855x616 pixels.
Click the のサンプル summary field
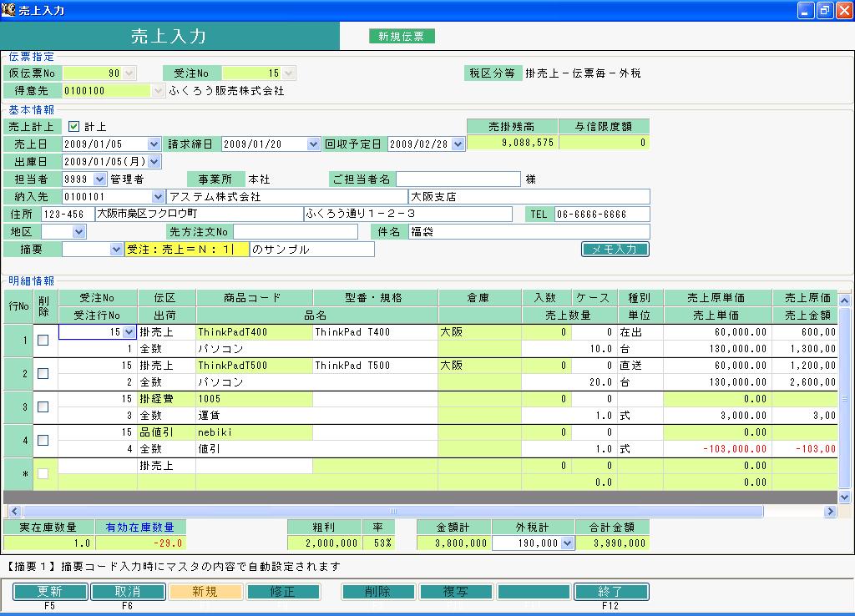pos(312,249)
